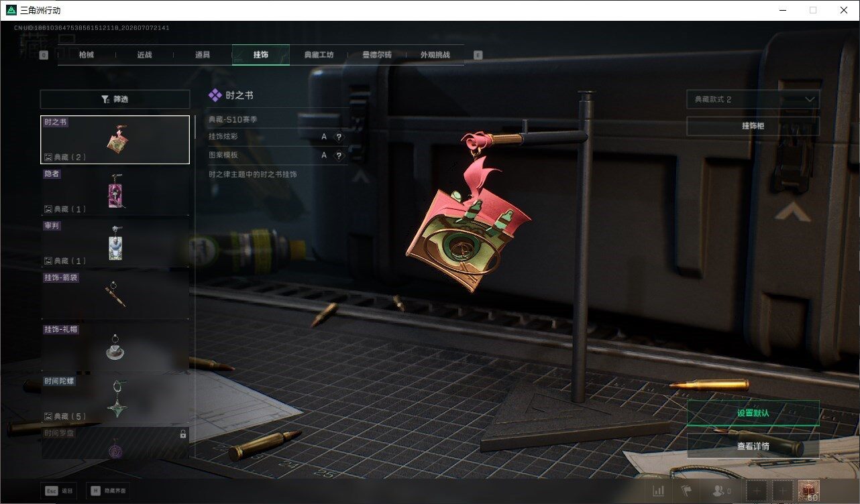The width and height of the screenshot is (860, 504).
Task: Open the 典藏工坊 tab
Action: [x=319, y=55]
